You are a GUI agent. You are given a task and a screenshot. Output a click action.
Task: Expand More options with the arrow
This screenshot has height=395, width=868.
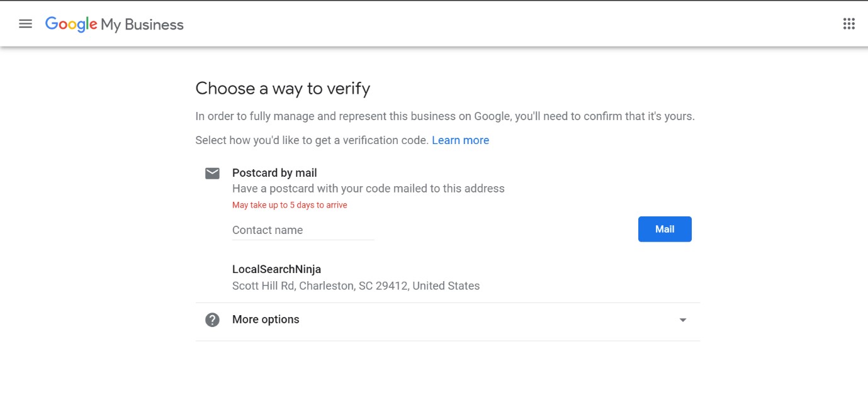coord(683,320)
